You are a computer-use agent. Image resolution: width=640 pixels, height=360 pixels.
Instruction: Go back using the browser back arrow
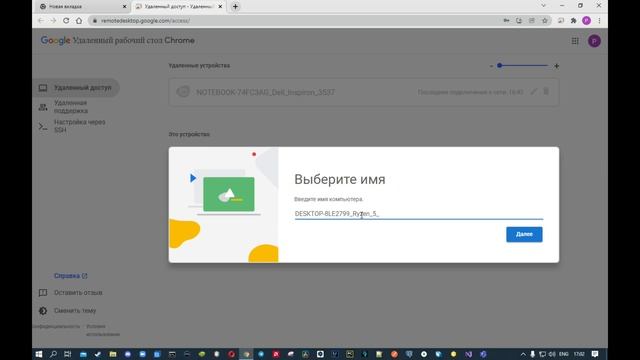click(40, 20)
